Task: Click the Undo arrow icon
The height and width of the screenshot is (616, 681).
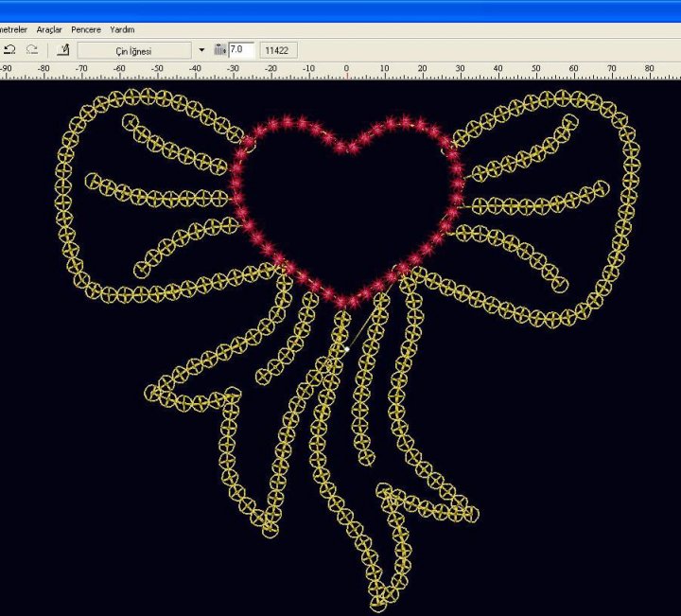Action: (x=10, y=49)
